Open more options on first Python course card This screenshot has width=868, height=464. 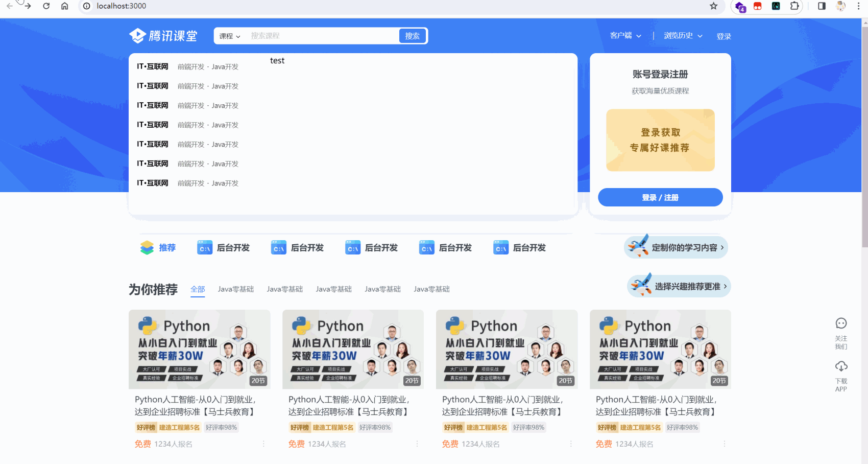tap(263, 444)
